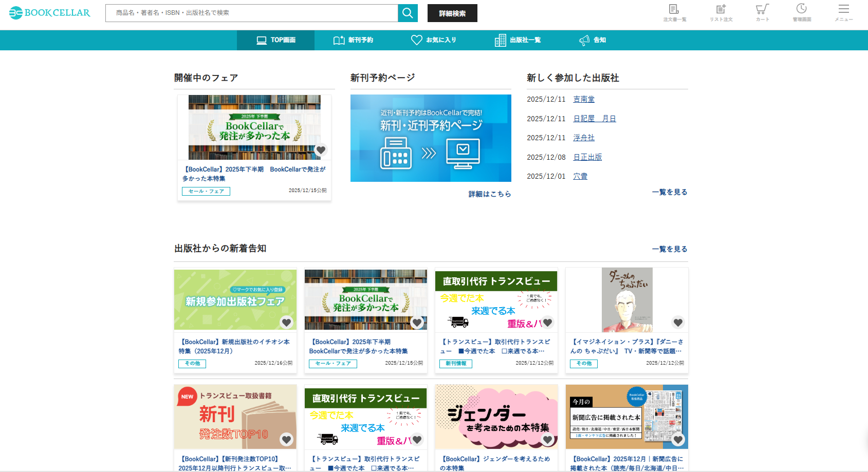The height and width of the screenshot is (472, 868).
Task: Toggle heart on ジェンダー本特集 card
Action: 547,440
